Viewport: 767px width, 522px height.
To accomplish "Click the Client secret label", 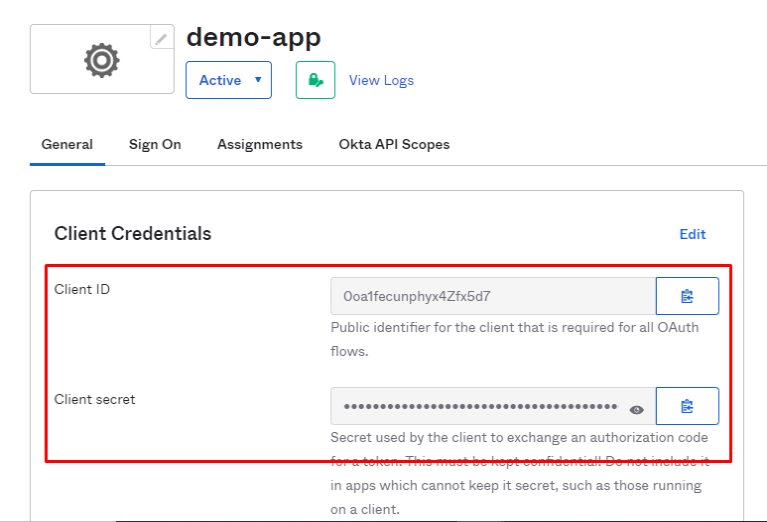I will 95,399.
